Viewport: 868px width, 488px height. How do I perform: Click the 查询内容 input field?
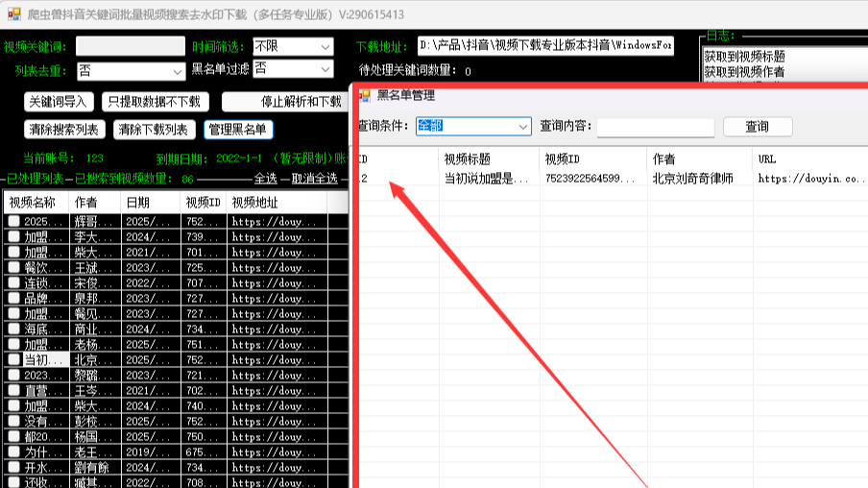[656, 127]
